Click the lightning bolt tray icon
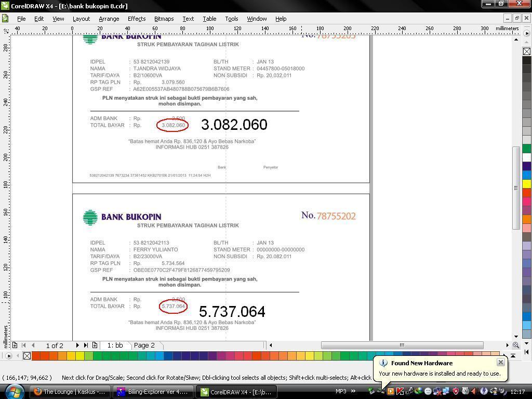 click(x=484, y=392)
